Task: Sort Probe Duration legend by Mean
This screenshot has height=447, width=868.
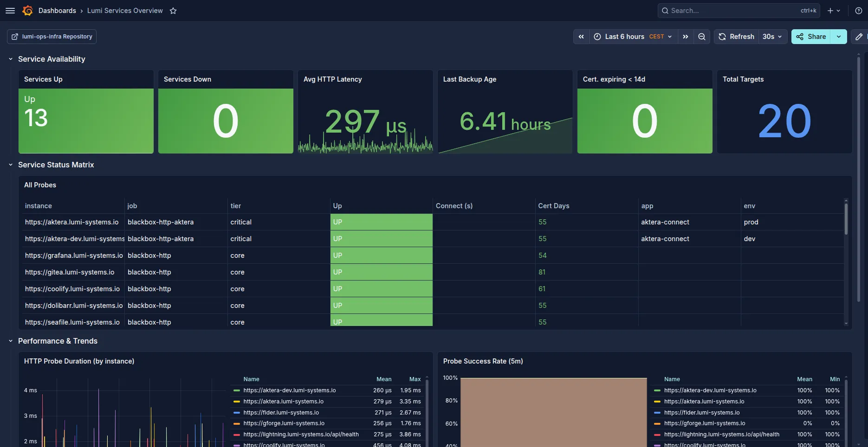Action: click(384, 379)
